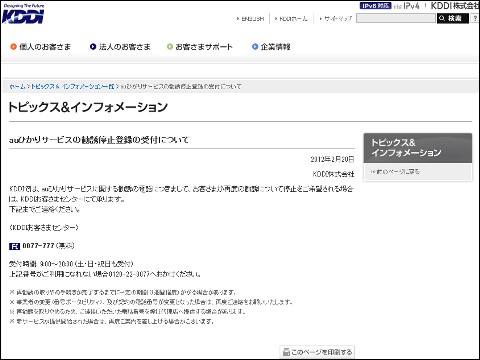The height and width of the screenshot is (360, 480).
Task: Focus the site search input field
Action: coord(396,18)
